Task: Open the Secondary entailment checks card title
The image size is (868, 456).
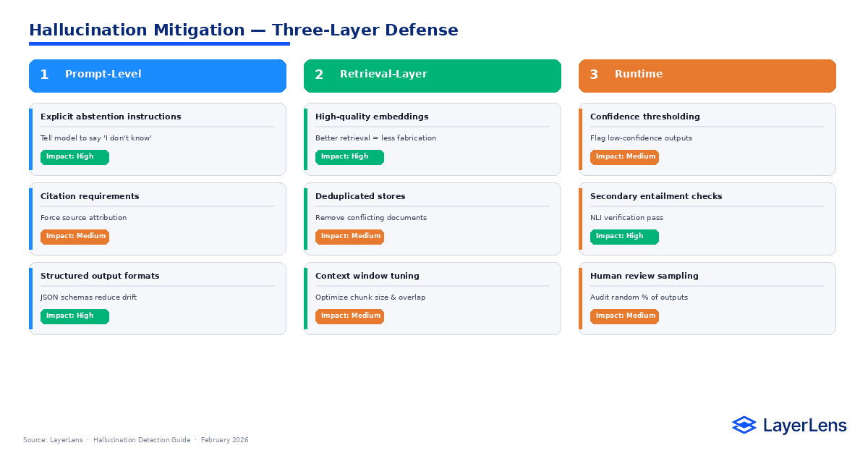Action: (x=656, y=196)
